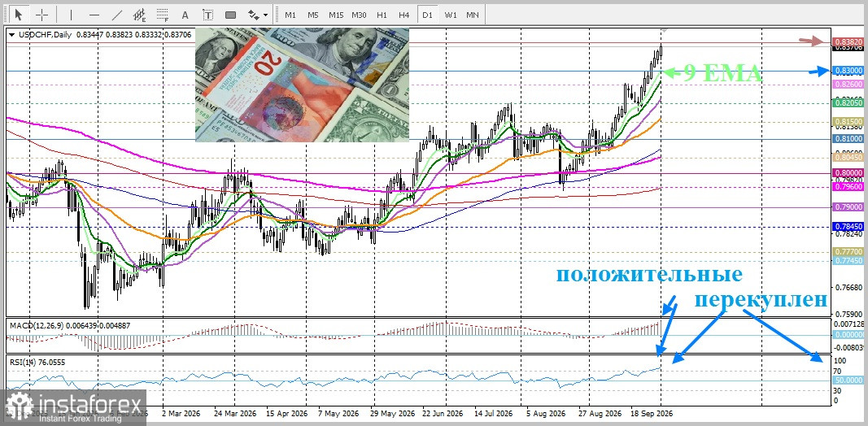
Task: Select the text 'A' tool
Action: pyautogui.click(x=185, y=15)
